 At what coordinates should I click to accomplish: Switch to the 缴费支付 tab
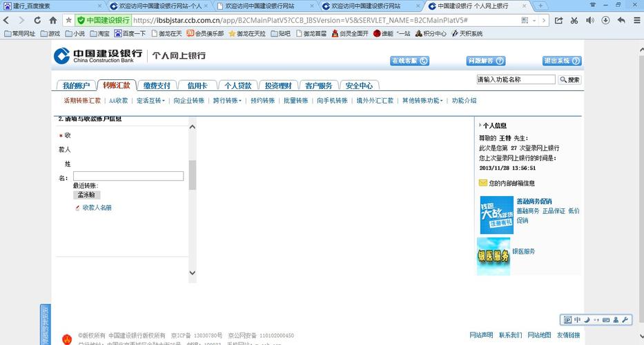coord(157,86)
